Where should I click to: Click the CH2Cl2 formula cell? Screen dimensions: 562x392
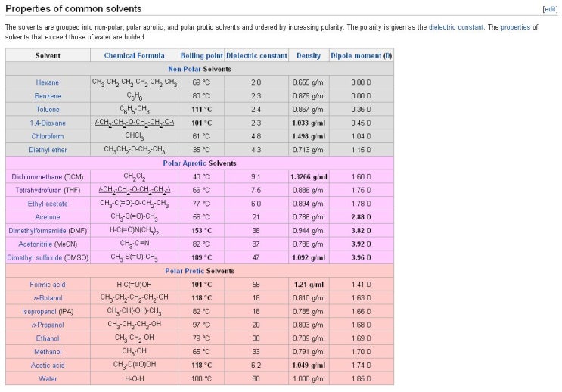tap(135, 177)
